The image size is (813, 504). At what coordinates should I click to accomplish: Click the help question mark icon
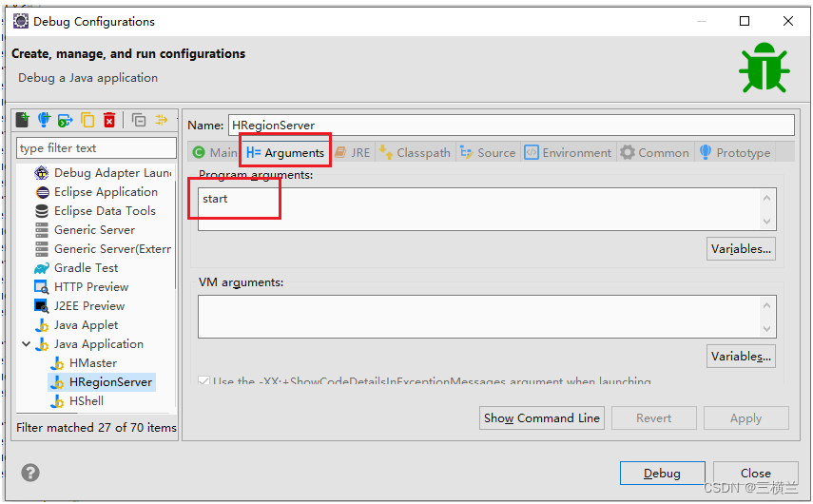pos(30,473)
